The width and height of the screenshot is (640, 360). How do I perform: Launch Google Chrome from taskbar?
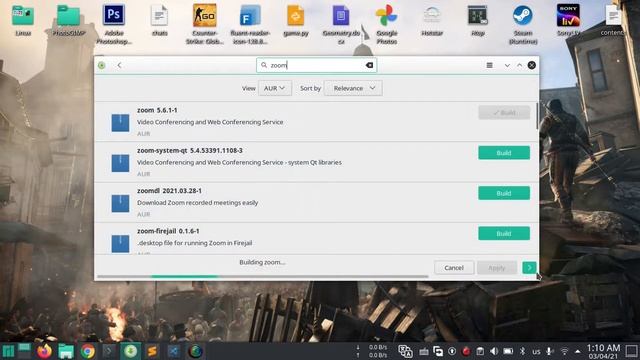pyautogui.click(x=87, y=351)
